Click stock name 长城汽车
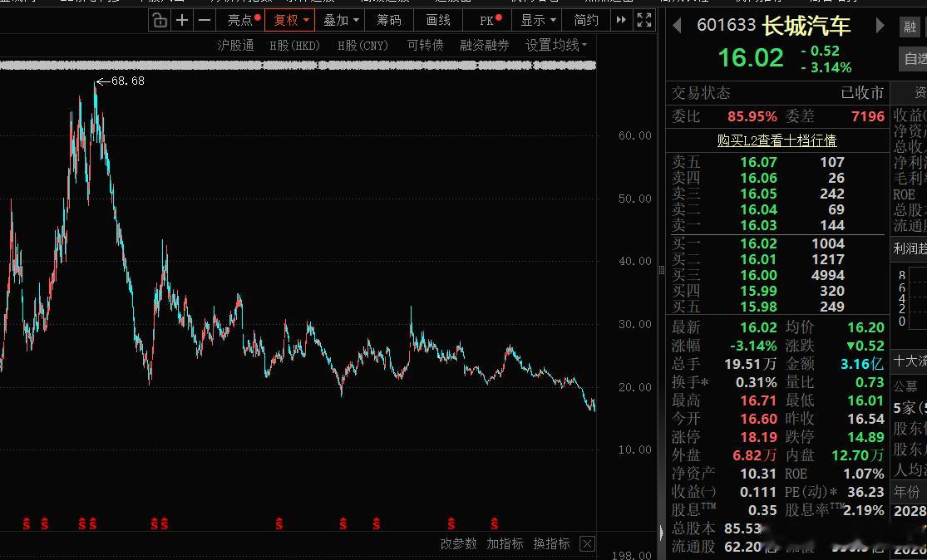Viewport: 927px width, 560px height. point(806,26)
